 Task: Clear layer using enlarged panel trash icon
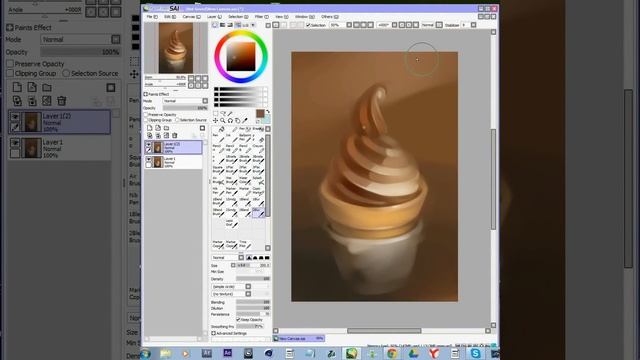pos(62,101)
